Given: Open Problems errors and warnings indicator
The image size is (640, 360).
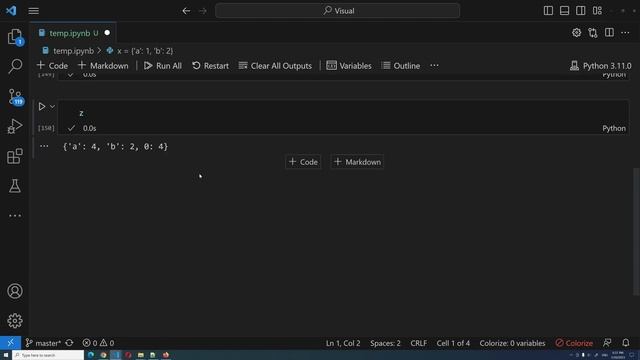Looking at the screenshot, I should pyautogui.click(x=98, y=343).
